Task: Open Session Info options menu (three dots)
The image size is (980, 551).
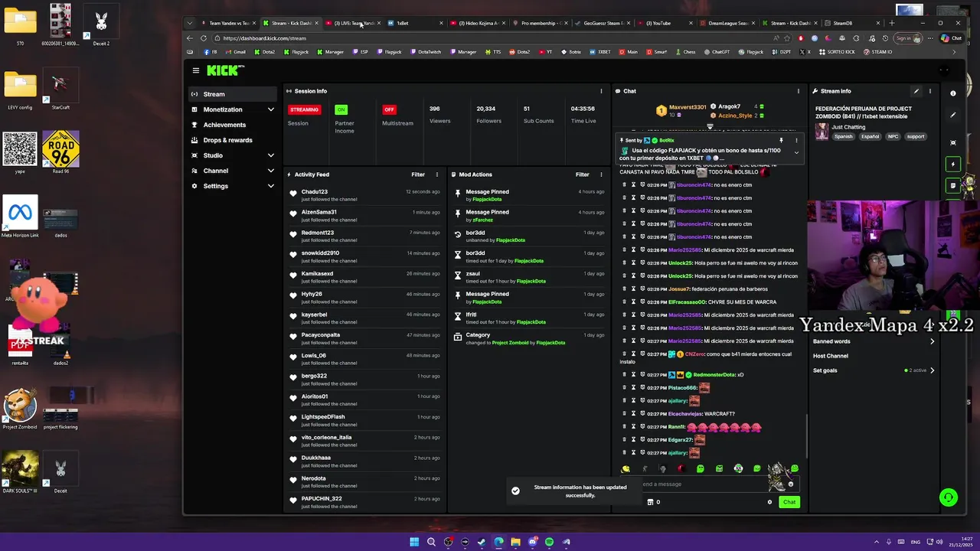Action: point(601,91)
